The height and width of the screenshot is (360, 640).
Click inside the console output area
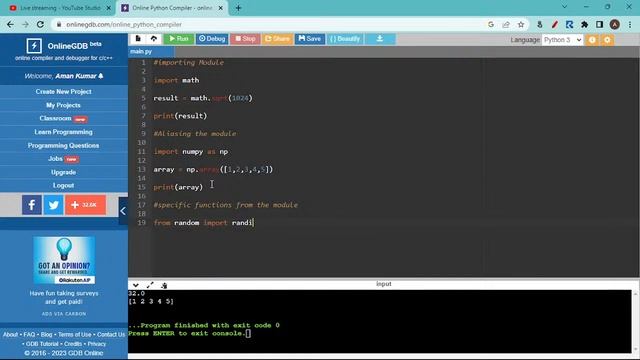(380, 321)
